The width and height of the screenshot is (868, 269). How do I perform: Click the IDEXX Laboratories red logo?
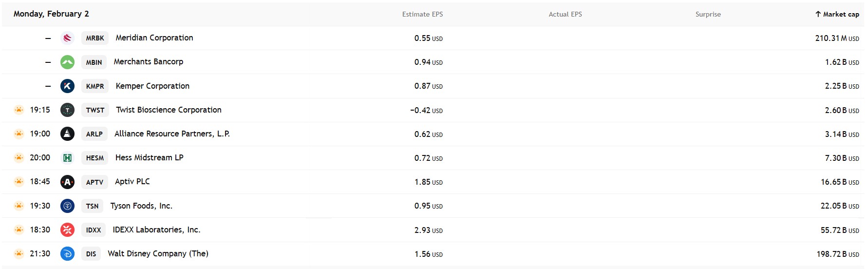(67, 230)
